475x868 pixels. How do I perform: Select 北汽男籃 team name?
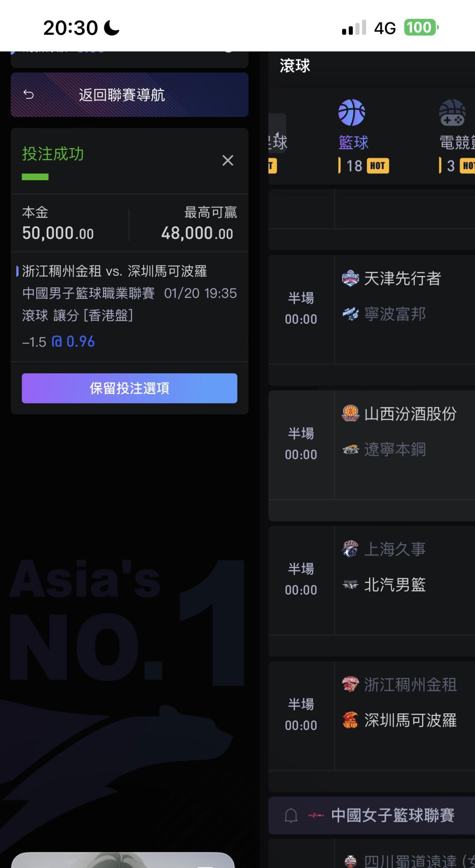[395, 585]
